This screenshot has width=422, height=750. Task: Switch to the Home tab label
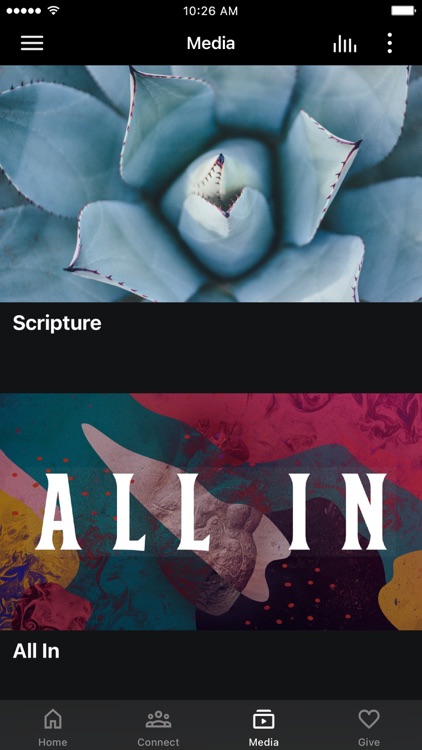pos(53,742)
